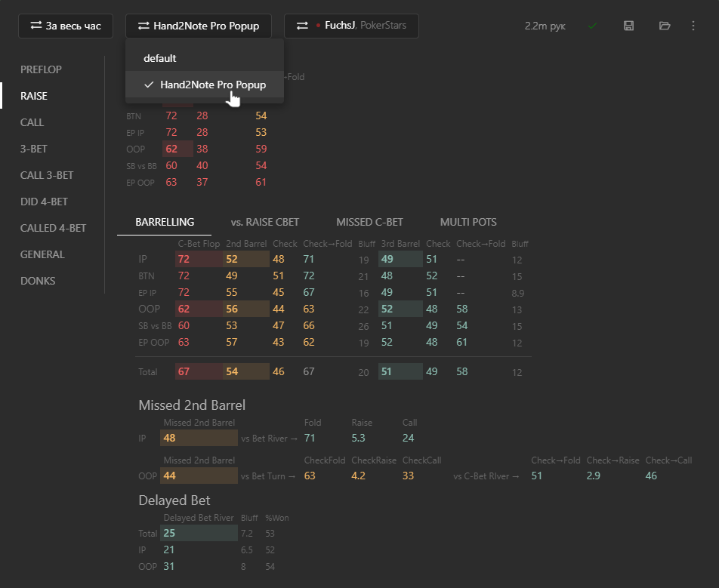This screenshot has height=588, width=719.
Task: Select 'default' popup in dropdown list
Action: pos(205,58)
